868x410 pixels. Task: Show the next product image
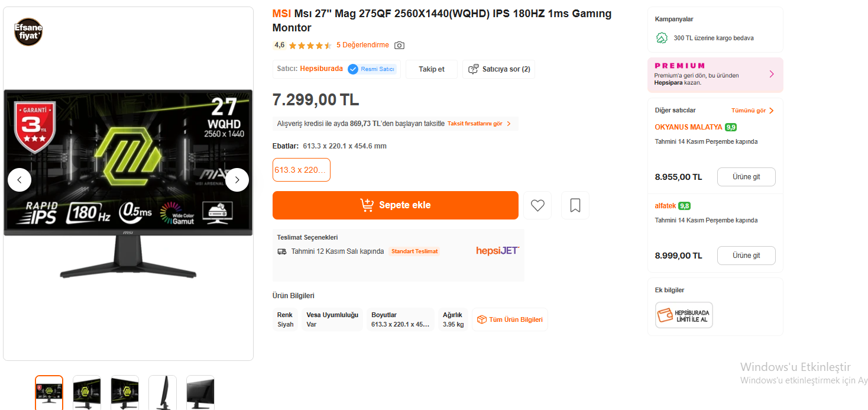point(237,180)
